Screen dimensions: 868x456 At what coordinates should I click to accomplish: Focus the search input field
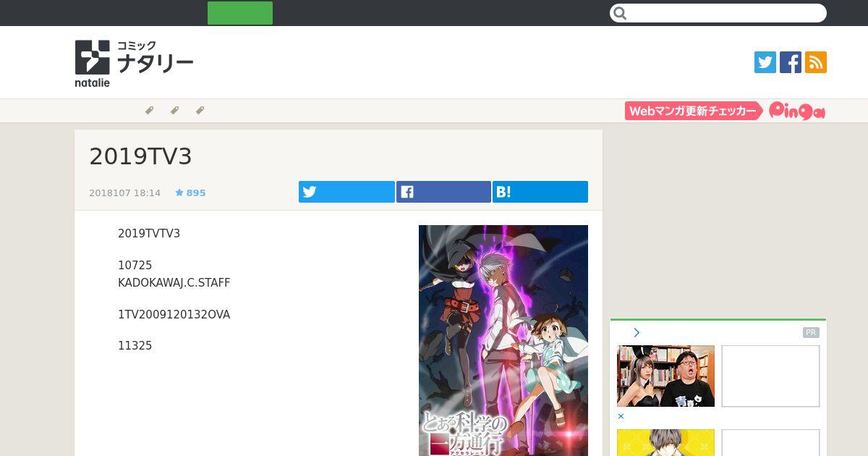pos(718,13)
